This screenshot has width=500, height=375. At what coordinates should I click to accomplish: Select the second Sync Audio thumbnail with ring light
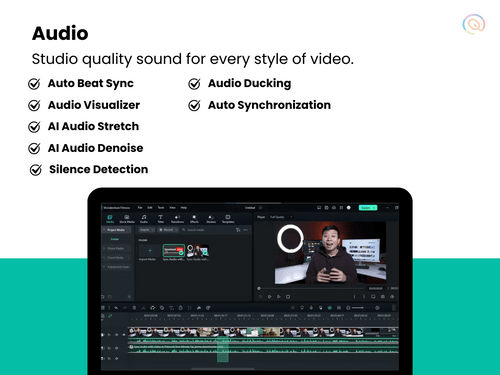click(198, 251)
